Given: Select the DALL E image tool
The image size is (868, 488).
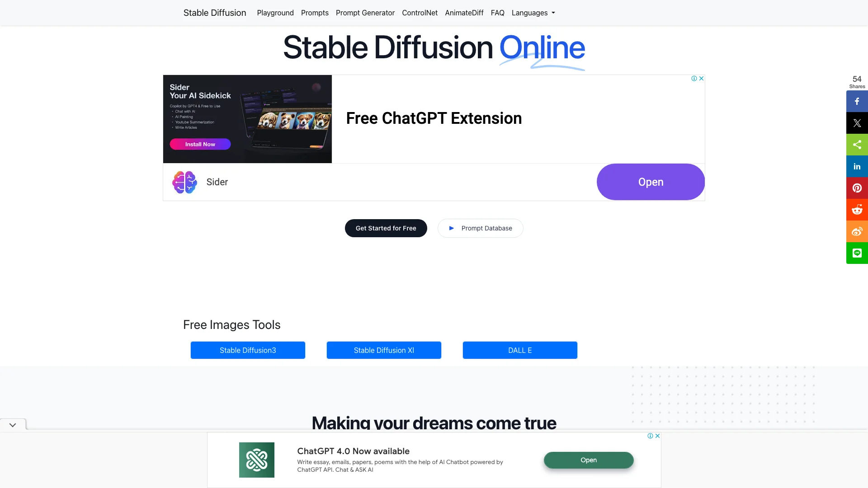Looking at the screenshot, I should pos(520,350).
